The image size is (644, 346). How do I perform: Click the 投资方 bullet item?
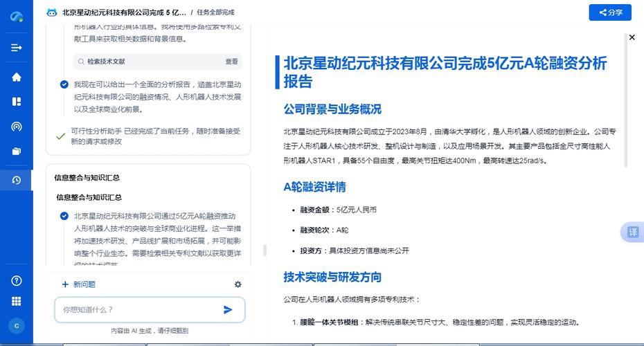pyautogui.click(x=355, y=251)
